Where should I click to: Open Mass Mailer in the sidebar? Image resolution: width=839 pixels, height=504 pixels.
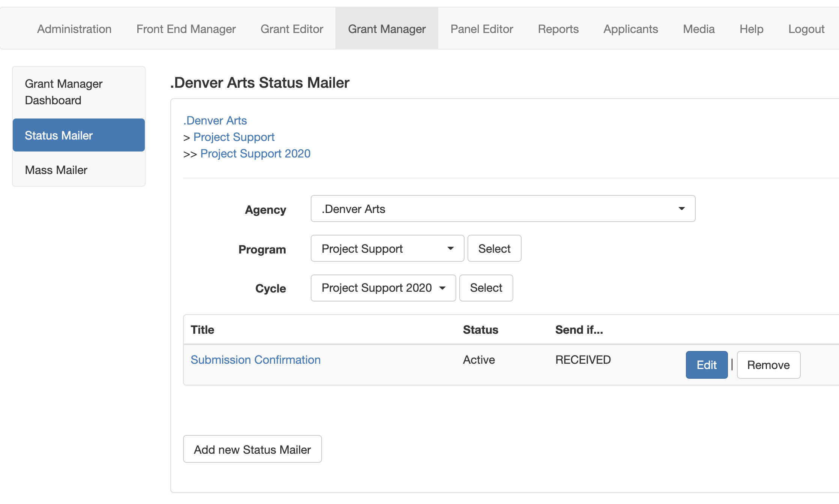click(79, 169)
